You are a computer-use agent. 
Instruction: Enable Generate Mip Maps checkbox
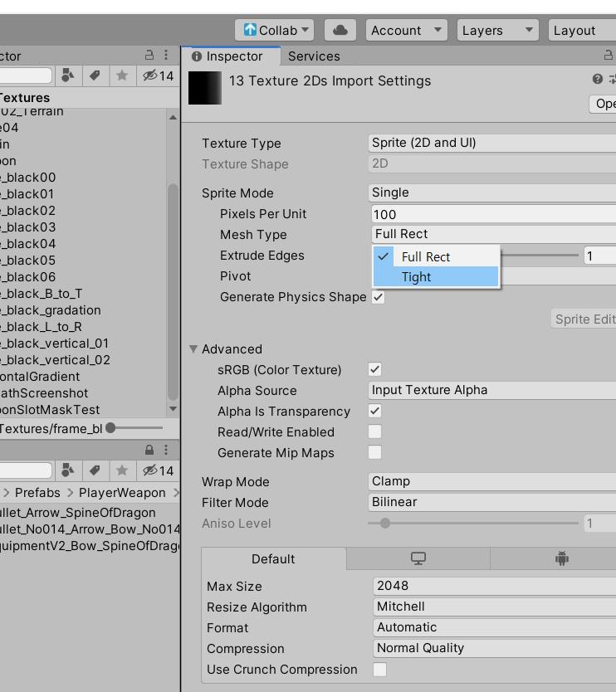point(375,452)
